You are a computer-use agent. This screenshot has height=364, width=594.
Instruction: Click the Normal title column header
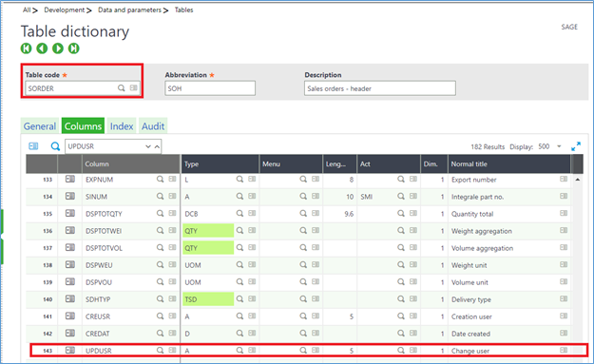point(509,164)
